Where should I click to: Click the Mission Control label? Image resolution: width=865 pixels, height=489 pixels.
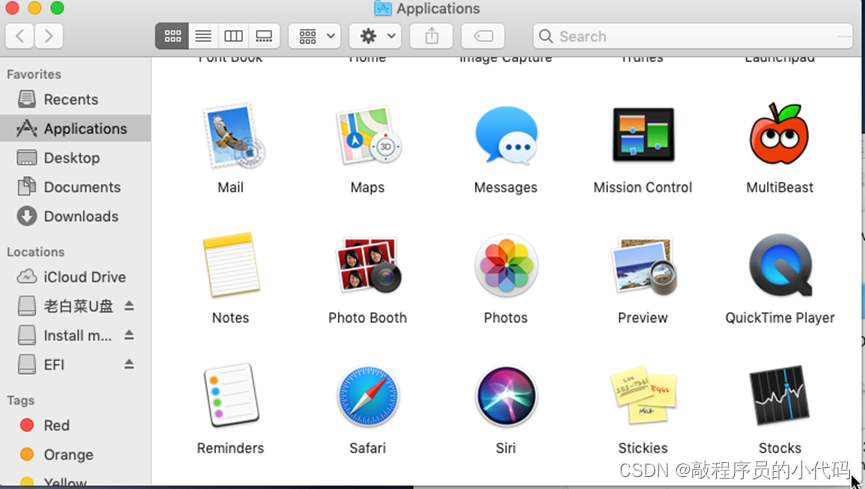pos(643,188)
